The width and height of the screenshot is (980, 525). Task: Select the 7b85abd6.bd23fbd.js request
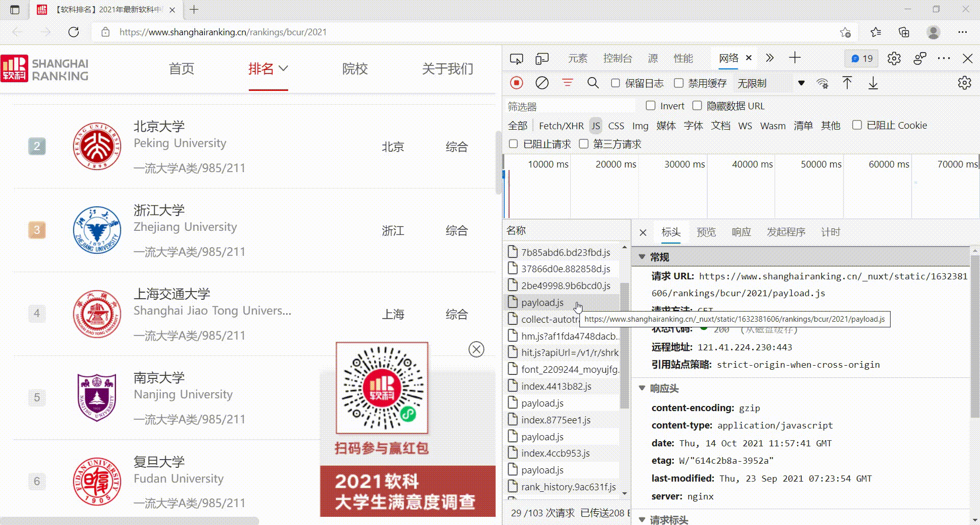(566, 252)
